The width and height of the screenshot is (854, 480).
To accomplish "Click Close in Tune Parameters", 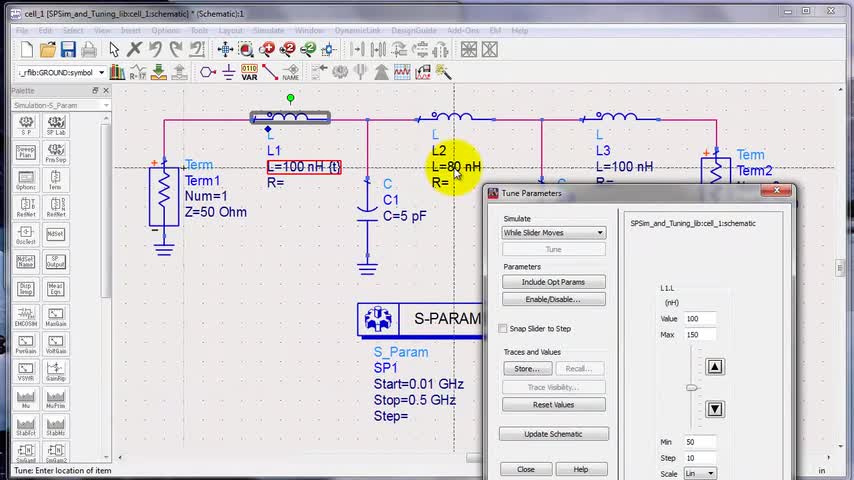I will click(526, 469).
